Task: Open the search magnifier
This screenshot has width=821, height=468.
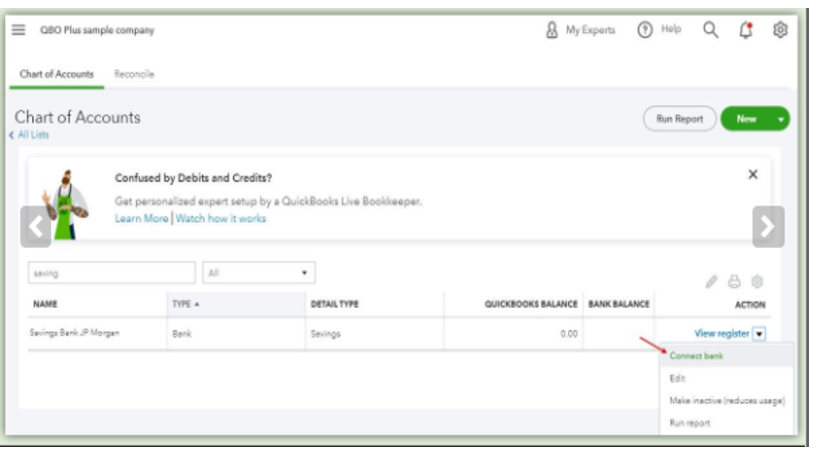Action: [710, 30]
